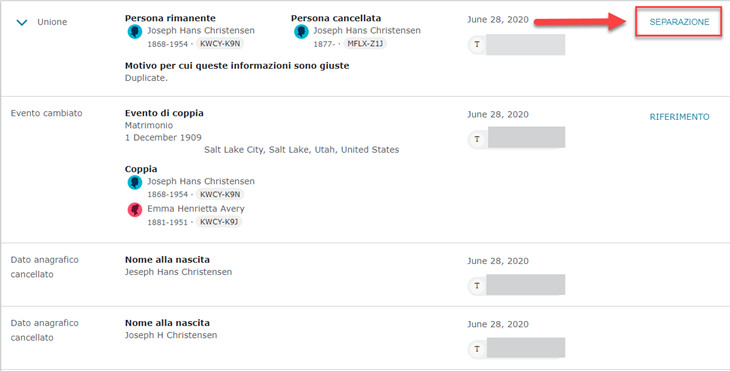730x371 pixels.
Task: Open Emma Henrietta Avery's name link
Action: pos(196,209)
